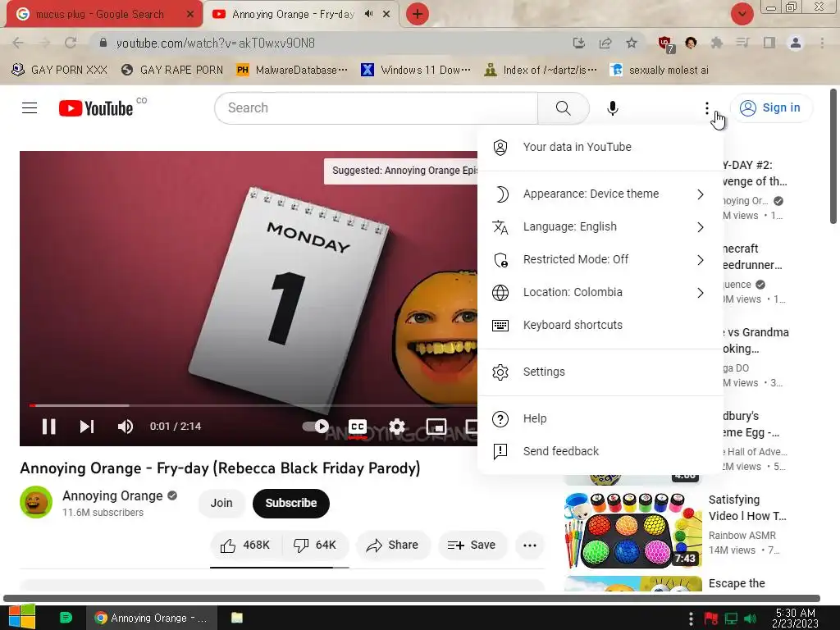Share the Annoying Orange video

tap(393, 545)
